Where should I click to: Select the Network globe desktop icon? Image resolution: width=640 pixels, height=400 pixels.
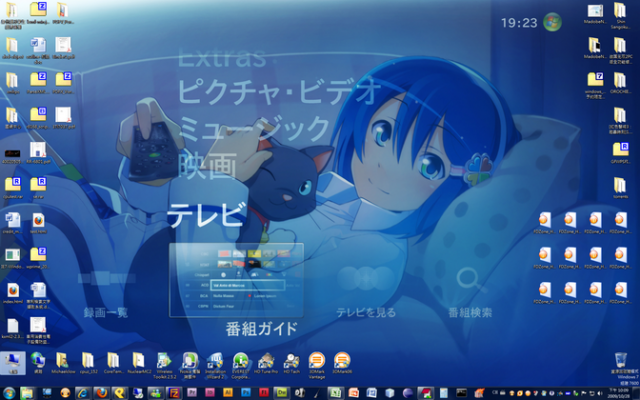38,363
